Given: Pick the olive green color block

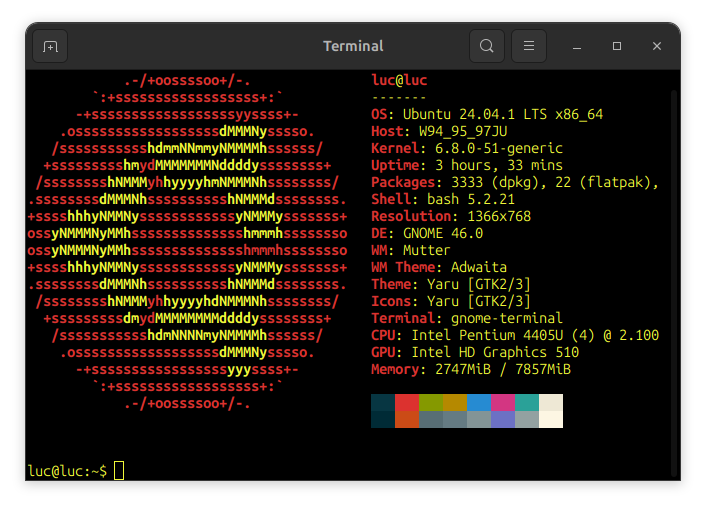Looking at the screenshot, I should click(x=430, y=402).
